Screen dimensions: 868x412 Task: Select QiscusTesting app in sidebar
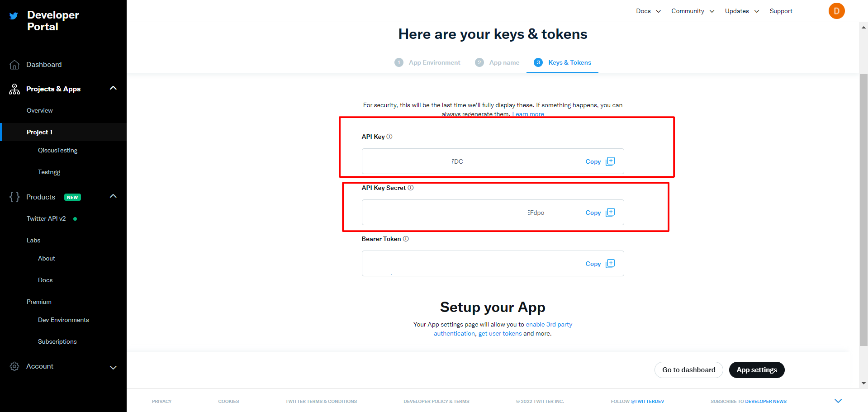pos(57,150)
